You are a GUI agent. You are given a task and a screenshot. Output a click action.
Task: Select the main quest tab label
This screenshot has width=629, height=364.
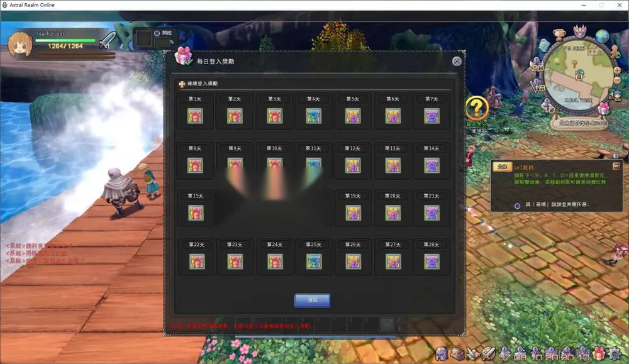(x=502, y=167)
